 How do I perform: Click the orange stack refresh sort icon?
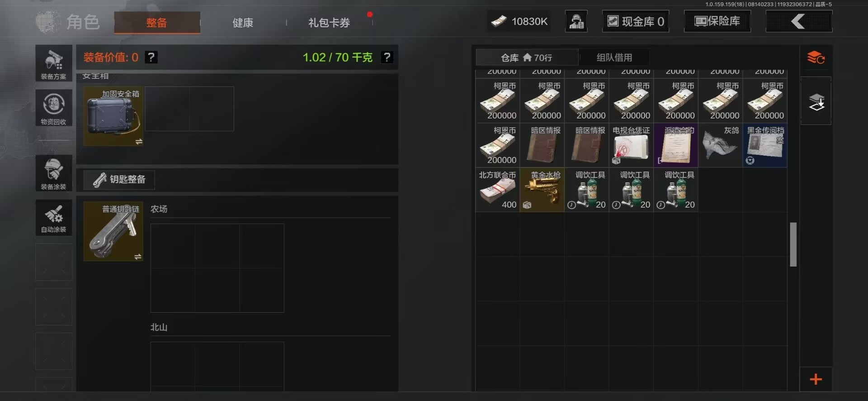(x=816, y=58)
